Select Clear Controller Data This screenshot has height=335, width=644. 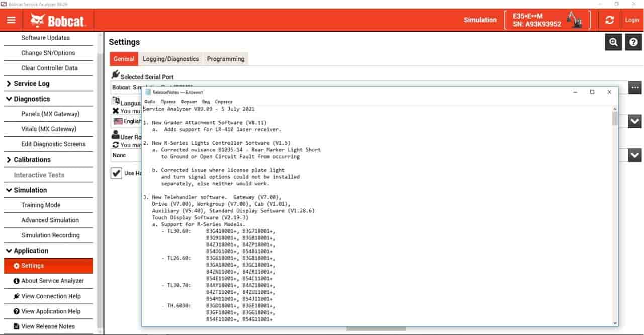click(x=49, y=68)
